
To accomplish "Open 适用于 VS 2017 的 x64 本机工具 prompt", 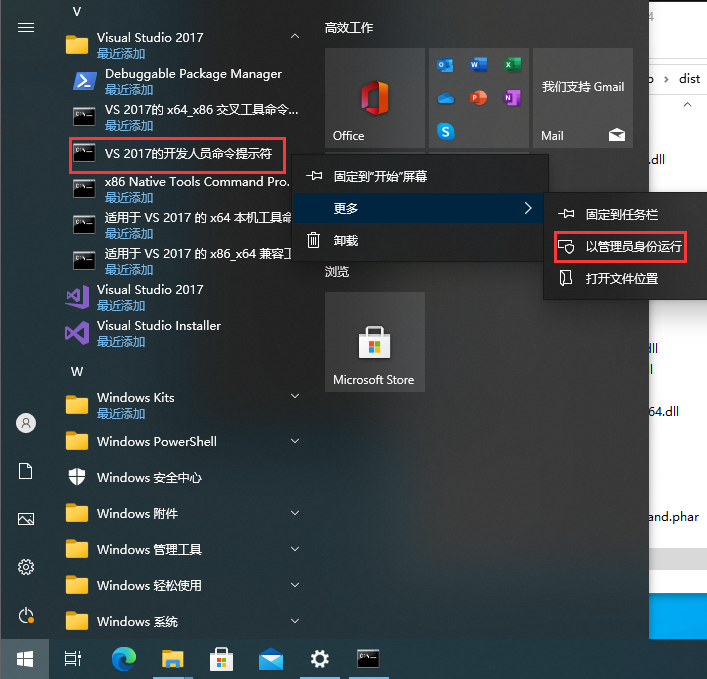I will click(180, 225).
